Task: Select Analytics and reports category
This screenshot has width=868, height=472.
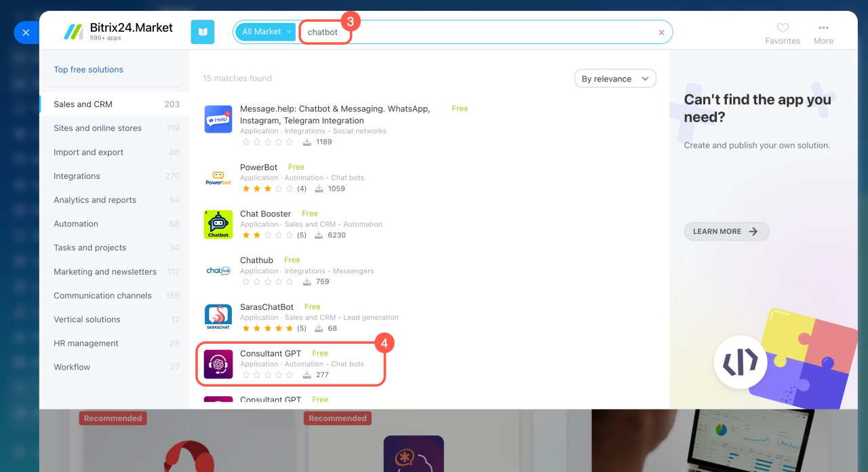Action: pyautogui.click(x=115, y=200)
